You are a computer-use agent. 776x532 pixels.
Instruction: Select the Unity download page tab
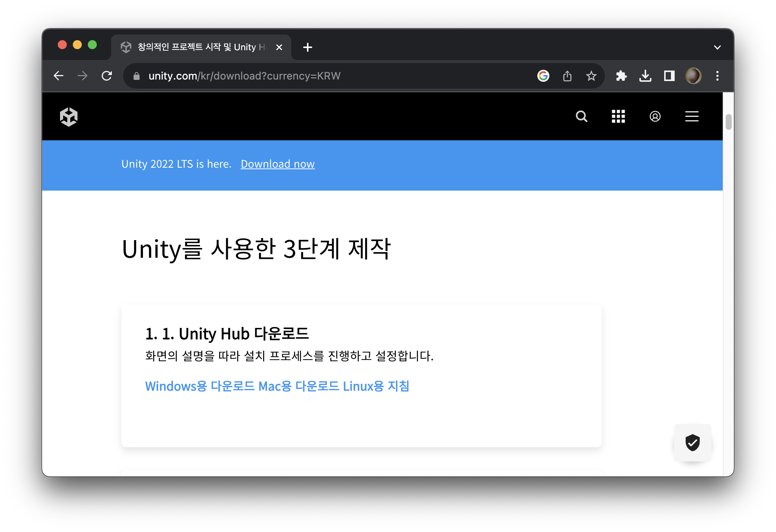point(201,47)
